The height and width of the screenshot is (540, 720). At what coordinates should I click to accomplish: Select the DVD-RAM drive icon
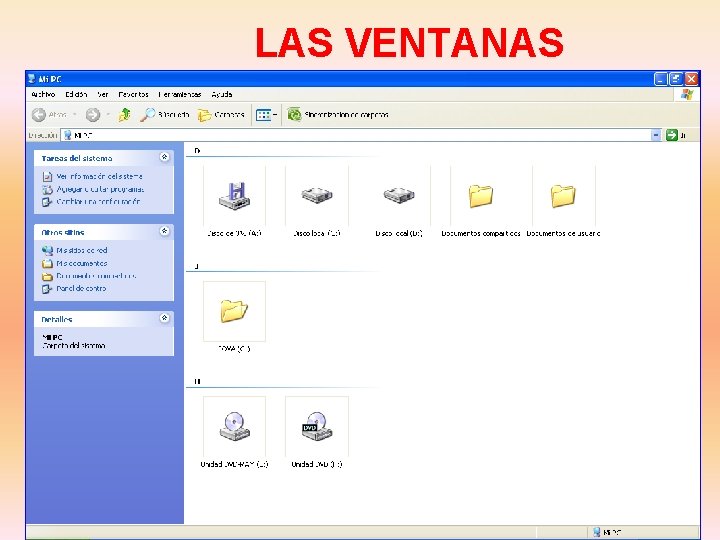234,426
